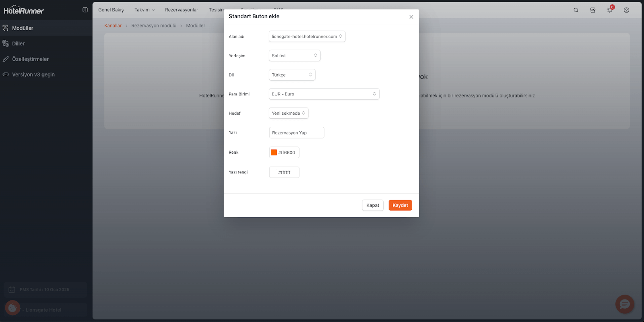Click Versiyon v3 geçin in the sidebar

(x=33, y=74)
